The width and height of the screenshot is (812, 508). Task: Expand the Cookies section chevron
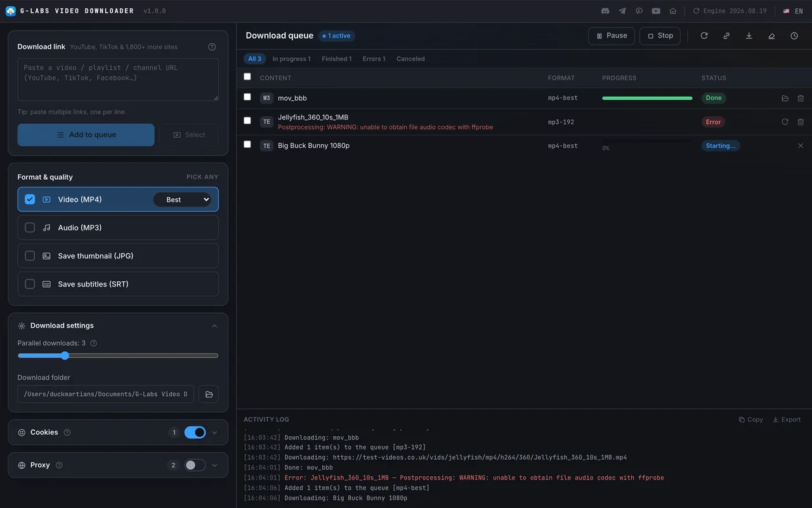214,432
